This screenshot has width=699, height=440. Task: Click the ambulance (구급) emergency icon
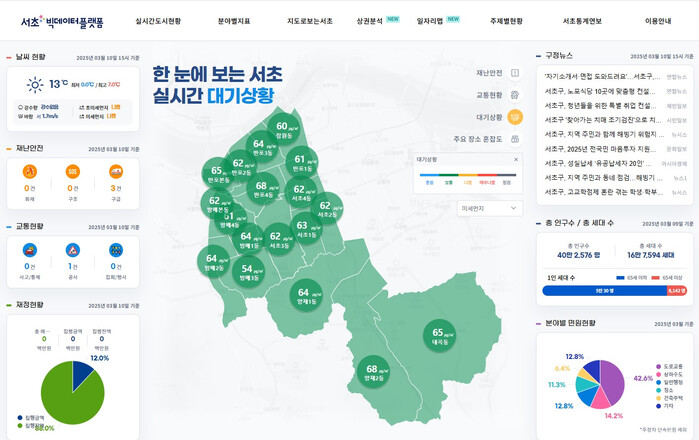click(116, 173)
